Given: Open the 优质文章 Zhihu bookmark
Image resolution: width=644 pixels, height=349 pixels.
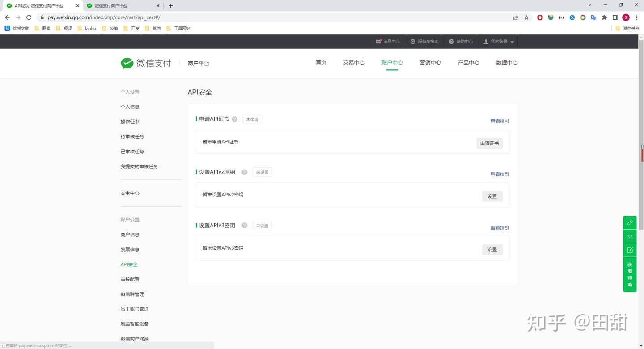Looking at the screenshot, I should pos(17,28).
